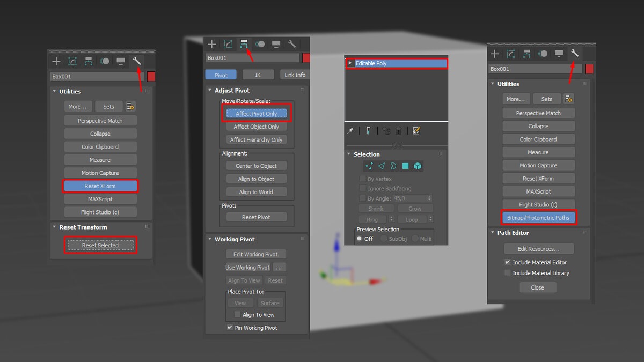The image size is (644, 362).
Task: Pin the modifier stack with pin icon
Action: (x=350, y=130)
